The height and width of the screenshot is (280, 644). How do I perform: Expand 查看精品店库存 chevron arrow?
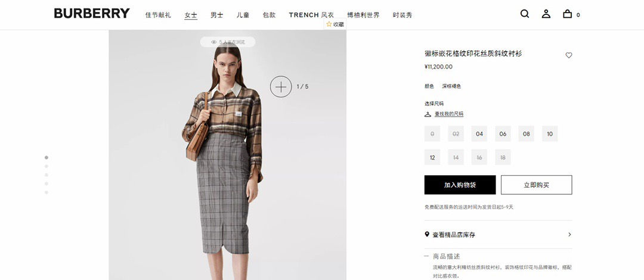pyautogui.click(x=569, y=235)
